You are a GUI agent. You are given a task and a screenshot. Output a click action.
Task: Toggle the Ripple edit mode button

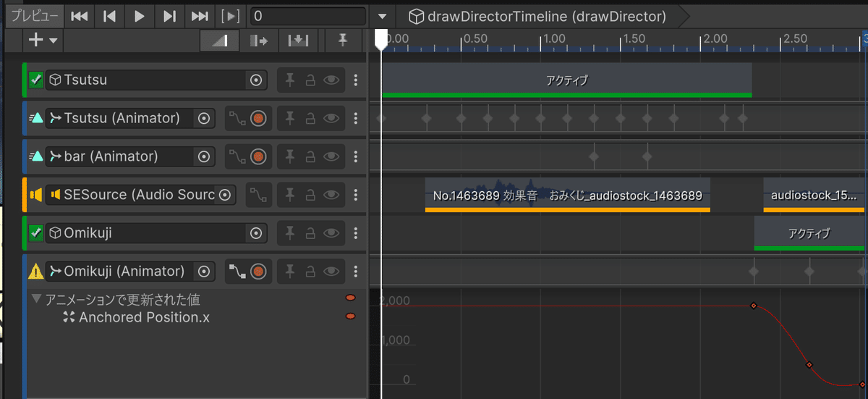tap(258, 41)
